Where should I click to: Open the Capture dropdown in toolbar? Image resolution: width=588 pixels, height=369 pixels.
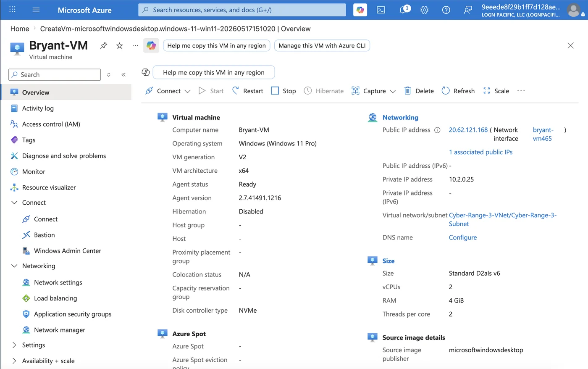tap(373, 91)
